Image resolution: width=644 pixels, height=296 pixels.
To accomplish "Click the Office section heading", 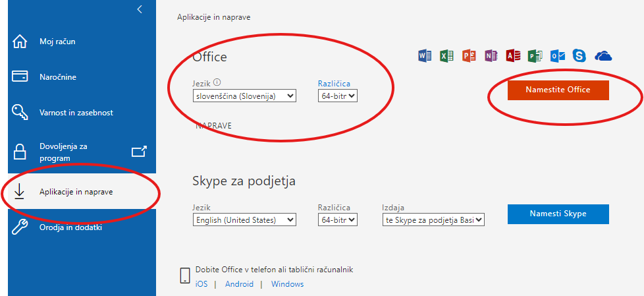I will 209,57.
